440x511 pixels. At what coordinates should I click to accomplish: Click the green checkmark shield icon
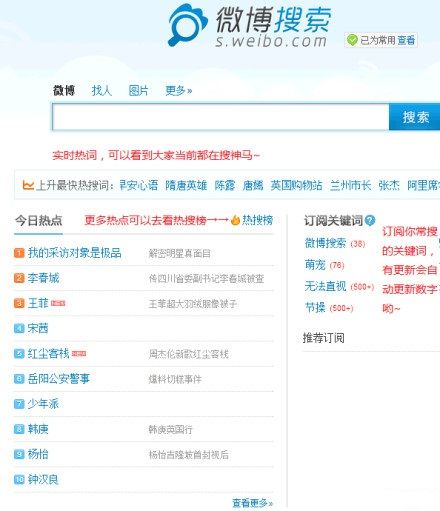pos(352,40)
